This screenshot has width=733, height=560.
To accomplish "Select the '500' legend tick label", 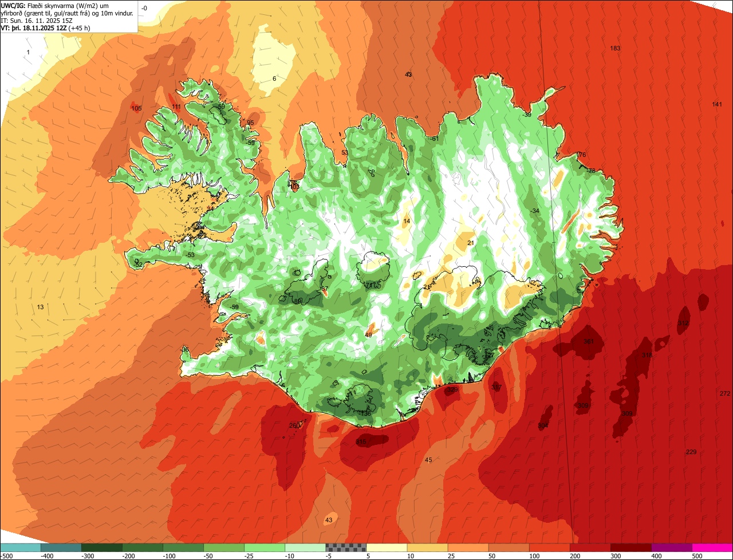I will (697, 555).
